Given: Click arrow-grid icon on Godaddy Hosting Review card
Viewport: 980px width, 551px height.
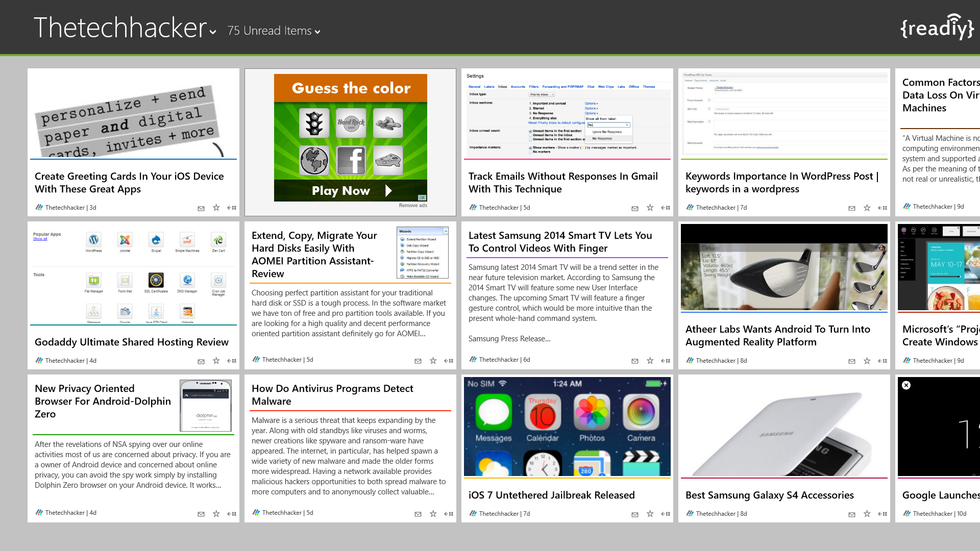Looking at the screenshot, I should [x=232, y=361].
